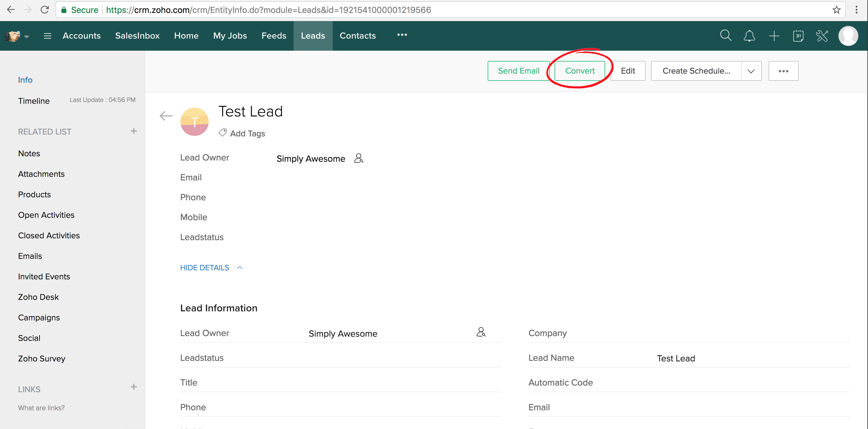Change owner icon next to Simply Awesome header
Image resolution: width=868 pixels, height=429 pixels.
pyautogui.click(x=359, y=158)
